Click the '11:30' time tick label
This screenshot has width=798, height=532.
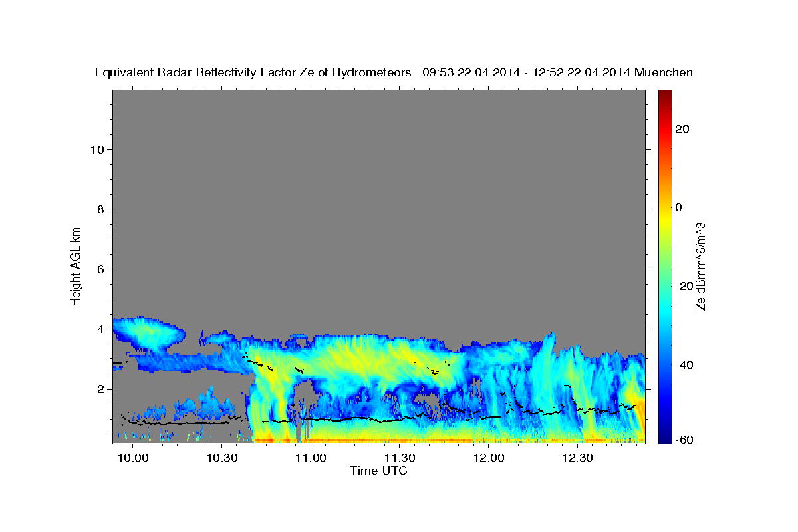click(399, 458)
